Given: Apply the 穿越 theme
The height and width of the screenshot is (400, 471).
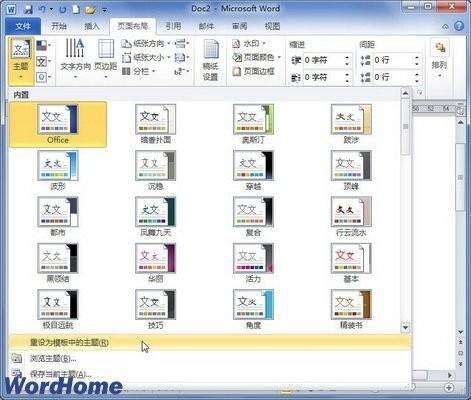Looking at the screenshot, I should coord(253,170).
